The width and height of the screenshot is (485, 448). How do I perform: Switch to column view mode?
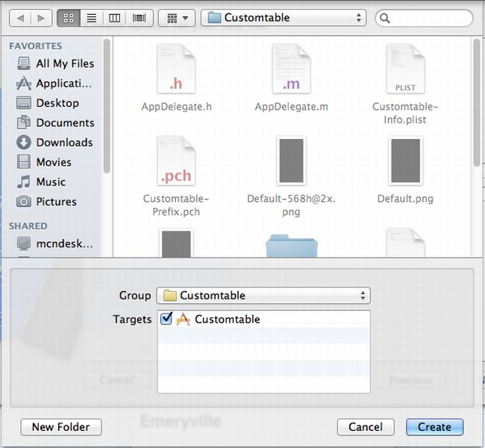point(114,18)
